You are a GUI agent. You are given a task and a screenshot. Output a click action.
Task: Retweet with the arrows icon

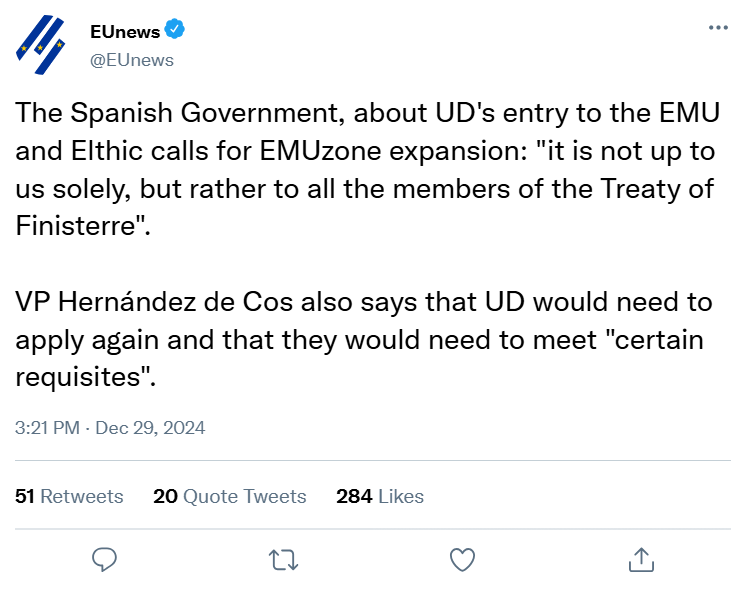click(x=283, y=559)
